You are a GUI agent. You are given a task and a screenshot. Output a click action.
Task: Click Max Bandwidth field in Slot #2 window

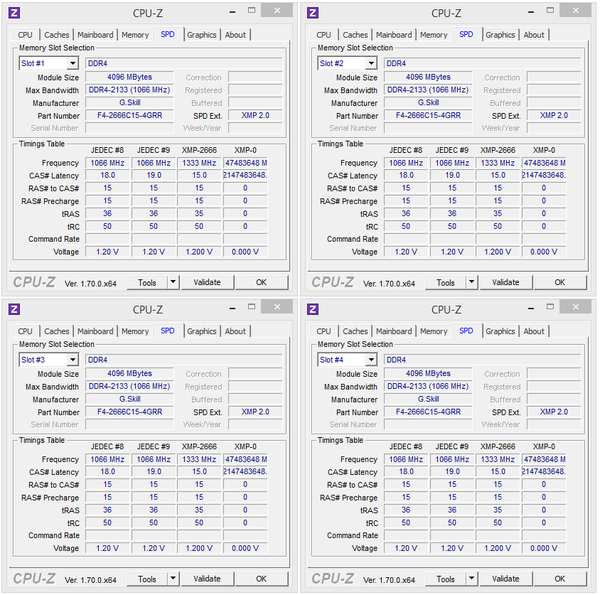pyautogui.click(x=428, y=90)
